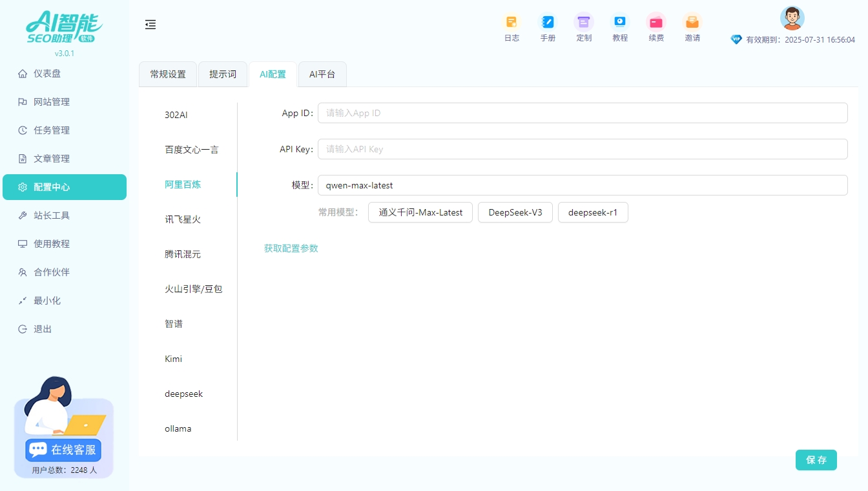Open the 在线客服 chat
Viewport: 868px width, 491px height.
point(62,450)
